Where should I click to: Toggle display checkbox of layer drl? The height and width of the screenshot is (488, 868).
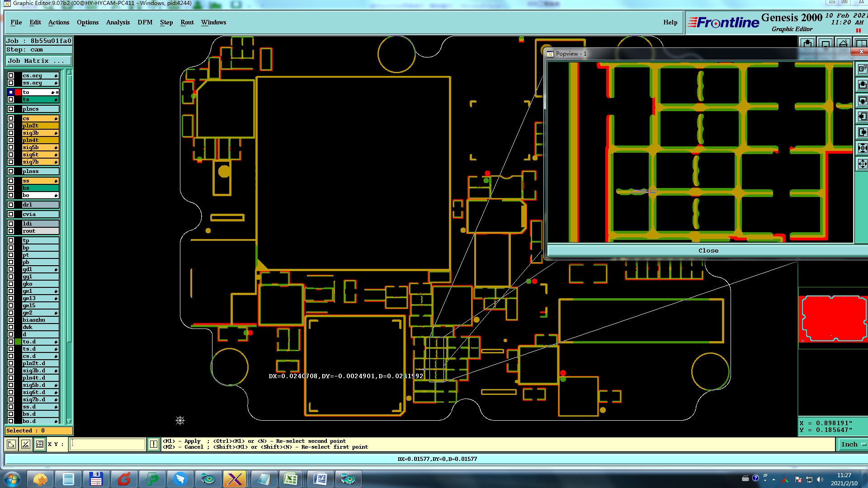(x=11, y=205)
